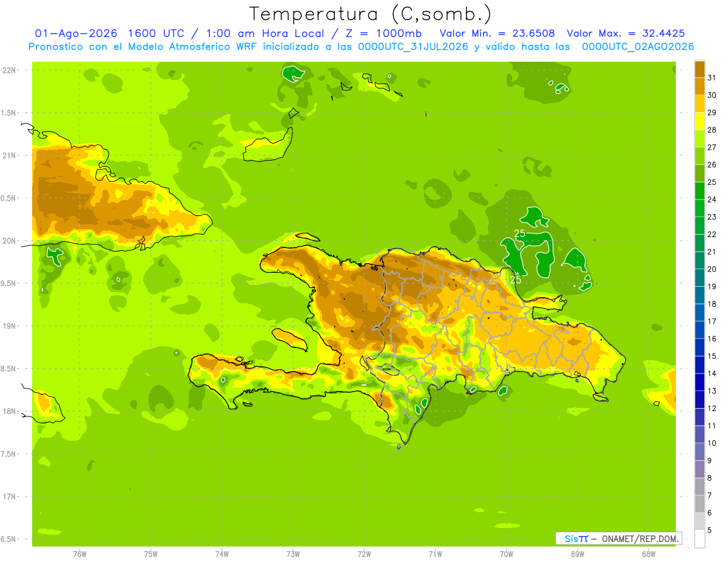Pick the dark blue legend swatch between 12 and 13
Viewport: 728px width, 562px height.
point(699,399)
